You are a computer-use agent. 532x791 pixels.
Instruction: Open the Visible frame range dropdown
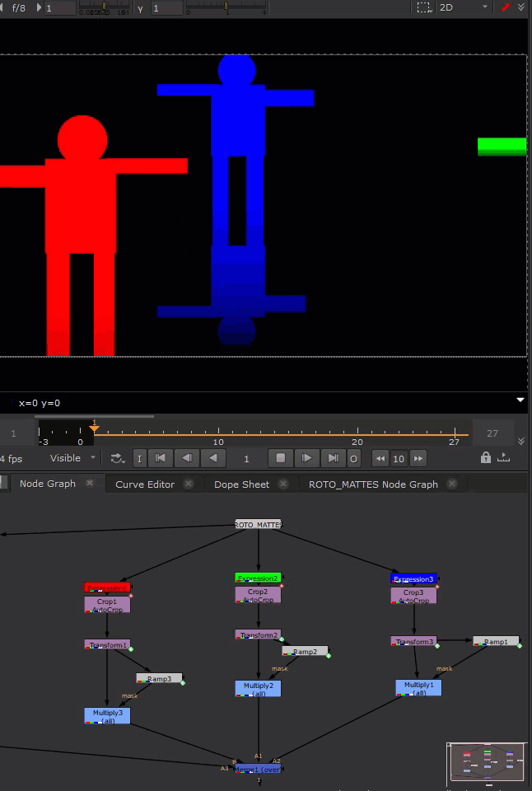tap(72, 458)
